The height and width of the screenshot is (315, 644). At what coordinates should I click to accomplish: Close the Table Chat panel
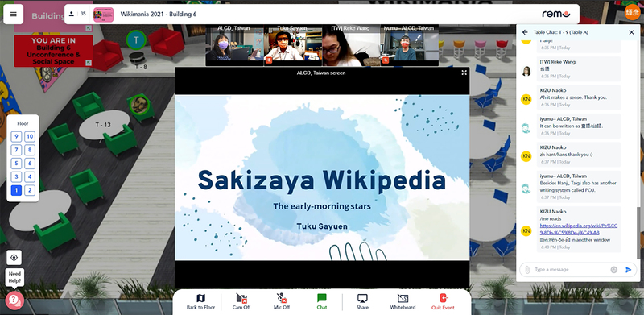[x=632, y=32]
